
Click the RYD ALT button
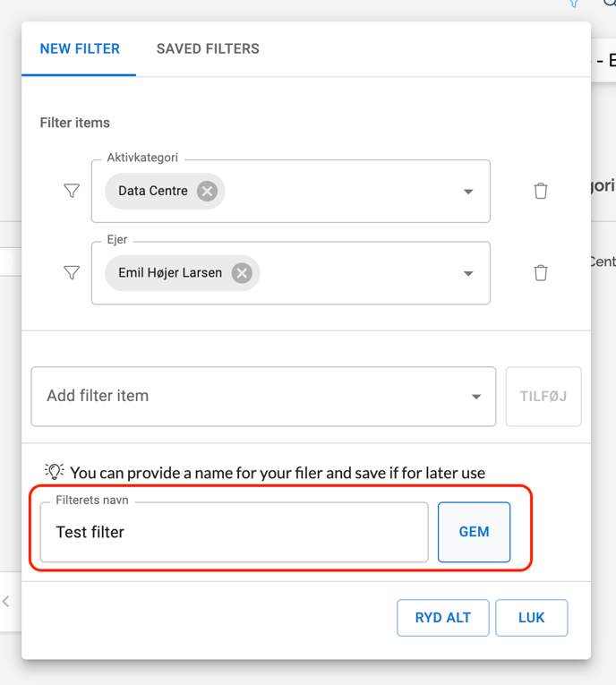coord(443,618)
